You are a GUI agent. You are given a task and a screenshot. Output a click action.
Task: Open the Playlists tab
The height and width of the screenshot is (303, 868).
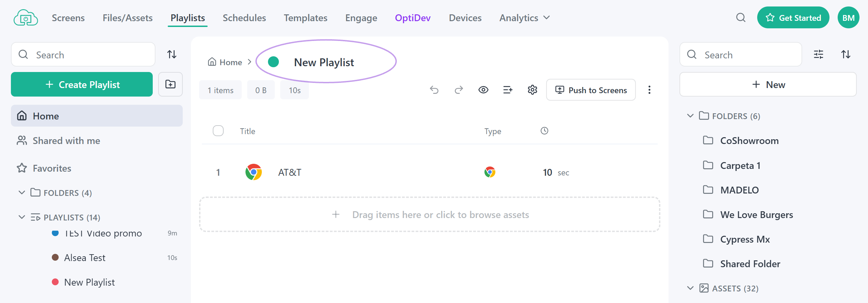point(188,18)
